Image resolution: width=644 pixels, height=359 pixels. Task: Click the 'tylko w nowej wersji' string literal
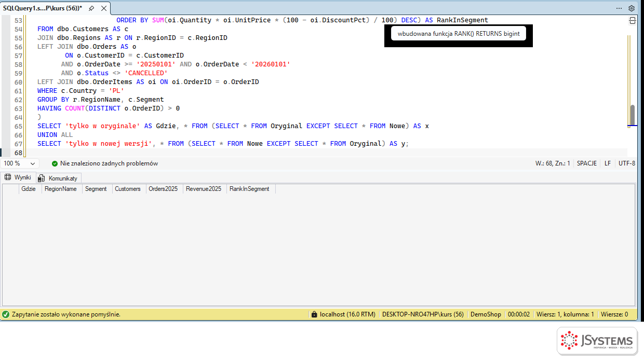pyautogui.click(x=109, y=144)
